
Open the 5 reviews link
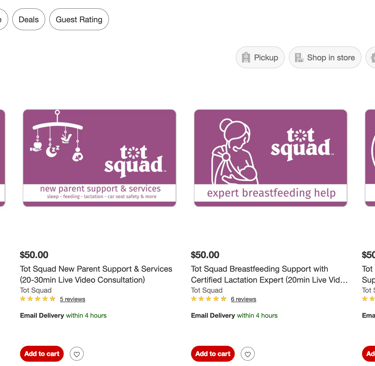[x=72, y=299]
